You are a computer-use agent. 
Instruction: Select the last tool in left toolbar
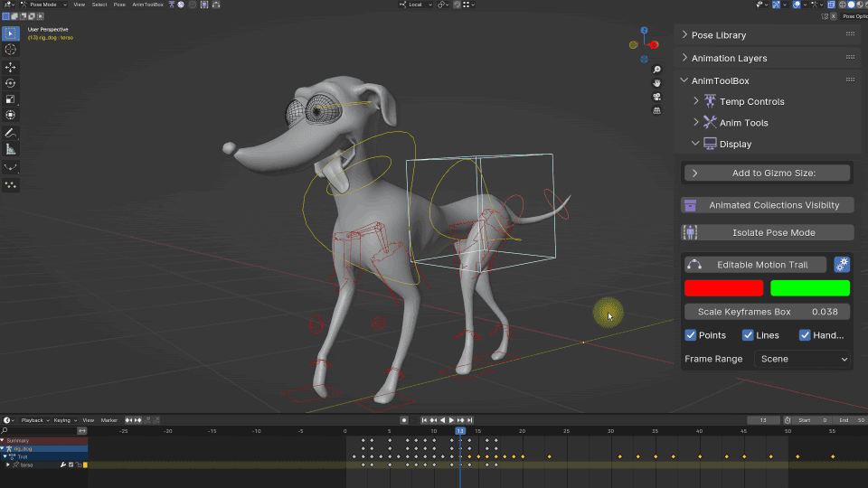11,184
